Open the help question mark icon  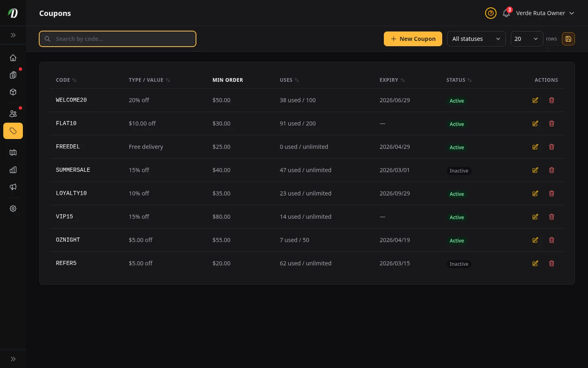(491, 13)
